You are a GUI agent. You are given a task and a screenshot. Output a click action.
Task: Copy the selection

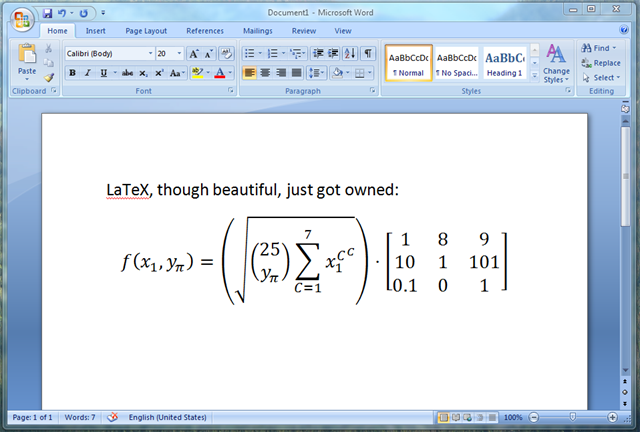click(49, 62)
